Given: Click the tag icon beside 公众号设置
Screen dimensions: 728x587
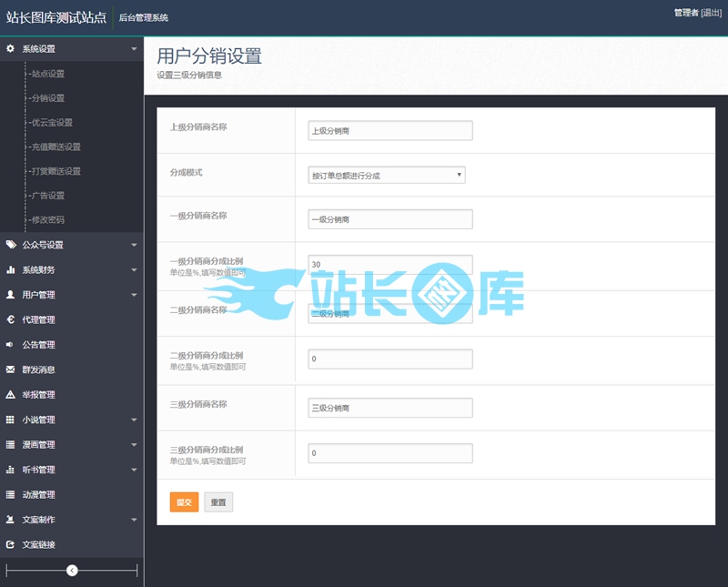Looking at the screenshot, I should coord(10,245).
